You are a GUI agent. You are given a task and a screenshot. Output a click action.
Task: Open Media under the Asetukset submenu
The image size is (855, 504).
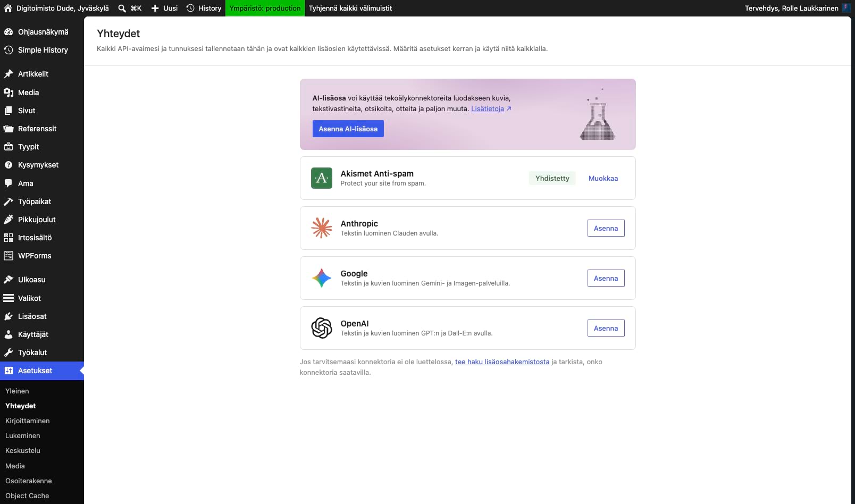click(x=15, y=466)
